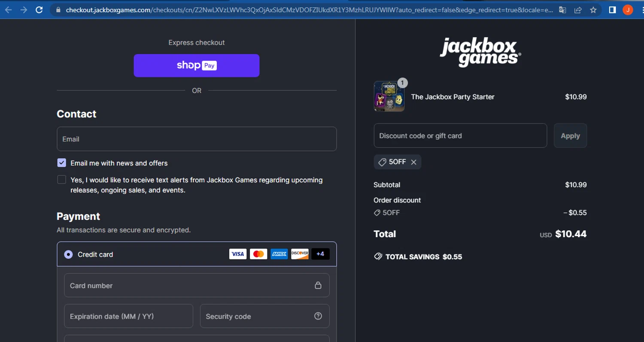Bookmark this page with the star
Screen dimensions: 644x342
593,10
